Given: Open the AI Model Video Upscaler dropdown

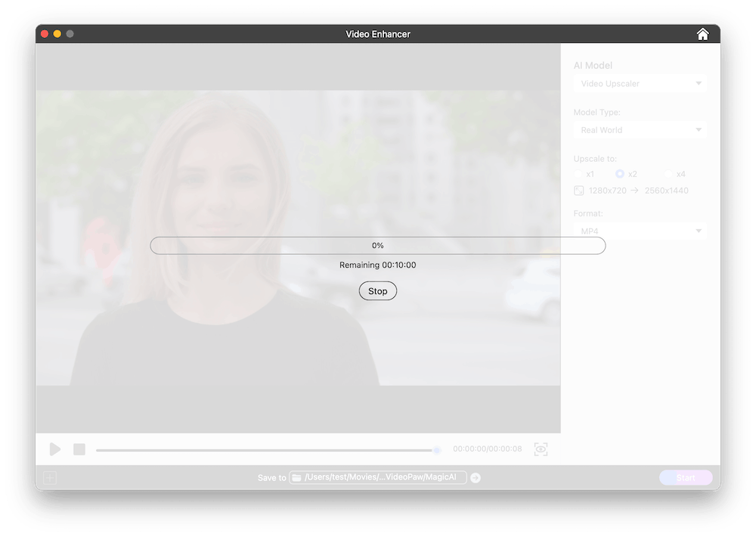Looking at the screenshot, I should (x=640, y=83).
